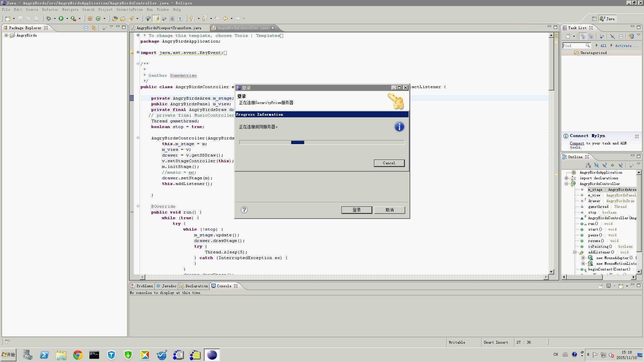This screenshot has width=644, height=362.
Task: Switch to AngryBirdsViewportTransform.java tab
Action: click(169, 28)
